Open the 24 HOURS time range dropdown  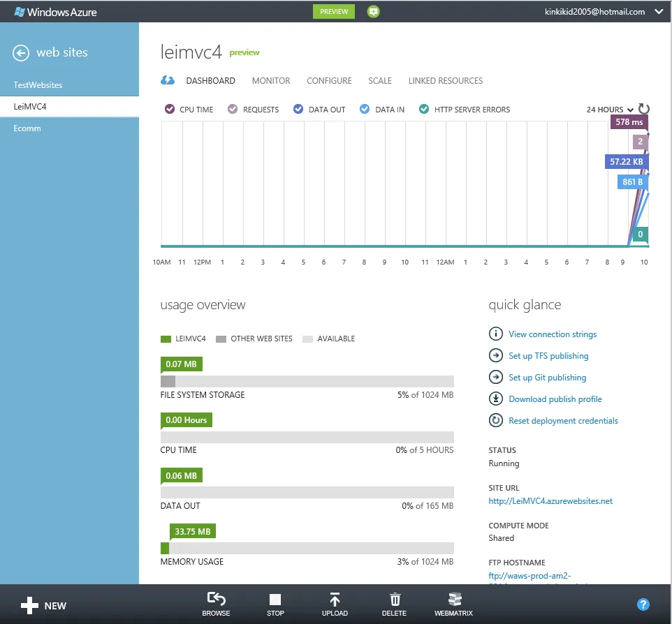[x=610, y=110]
